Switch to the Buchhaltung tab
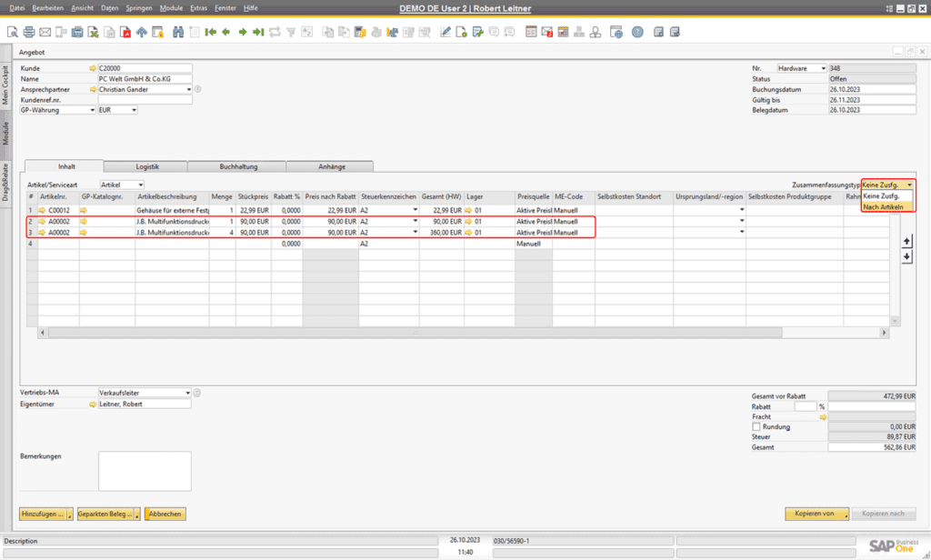 click(238, 167)
